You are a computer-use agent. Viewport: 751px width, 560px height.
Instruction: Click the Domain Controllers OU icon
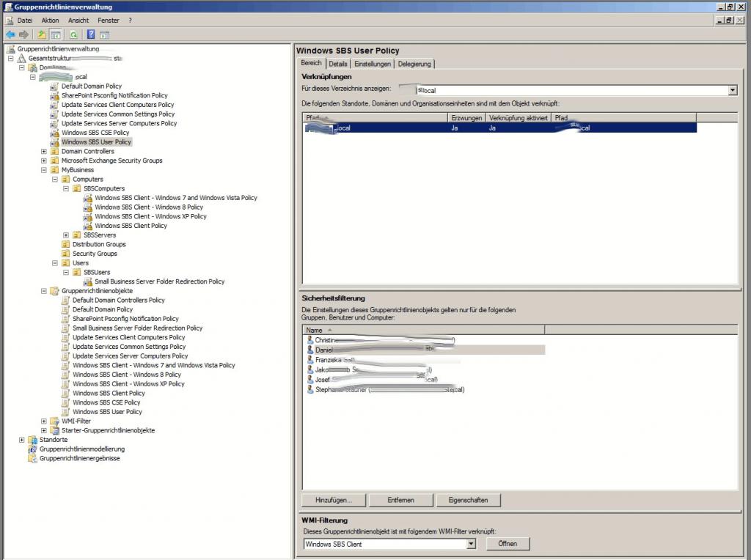pos(54,151)
